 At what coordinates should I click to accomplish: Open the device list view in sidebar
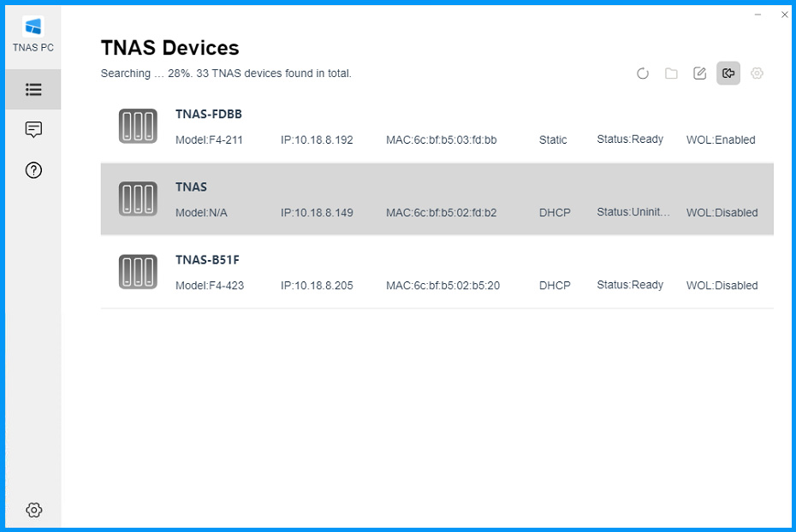(x=33, y=90)
